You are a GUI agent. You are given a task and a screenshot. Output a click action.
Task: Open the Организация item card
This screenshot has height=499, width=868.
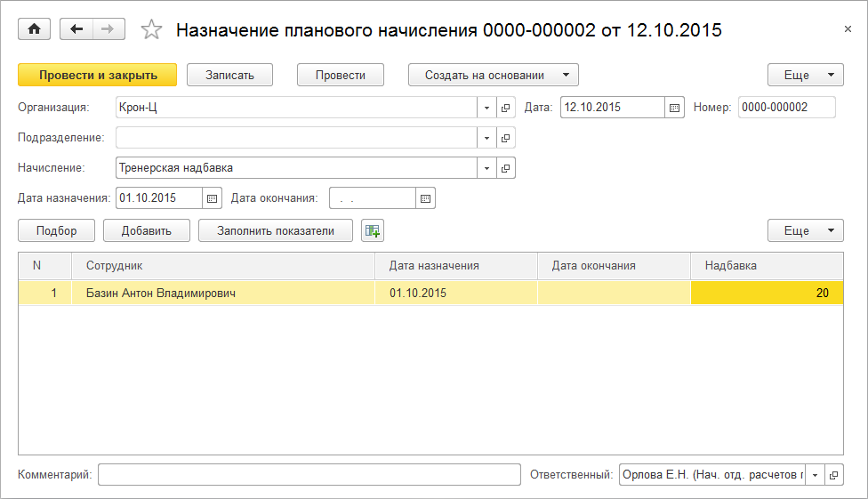[505, 108]
